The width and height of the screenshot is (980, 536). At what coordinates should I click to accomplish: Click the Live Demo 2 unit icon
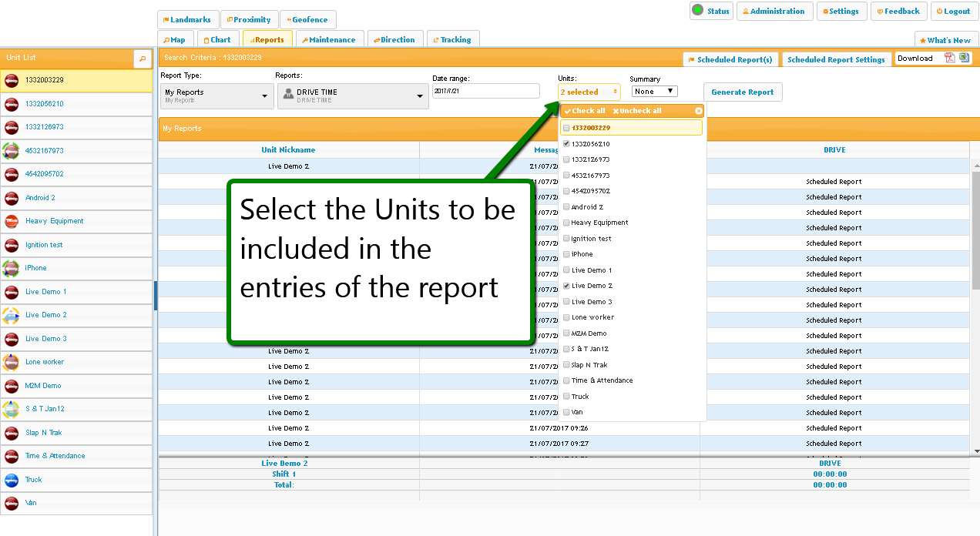[x=12, y=315]
